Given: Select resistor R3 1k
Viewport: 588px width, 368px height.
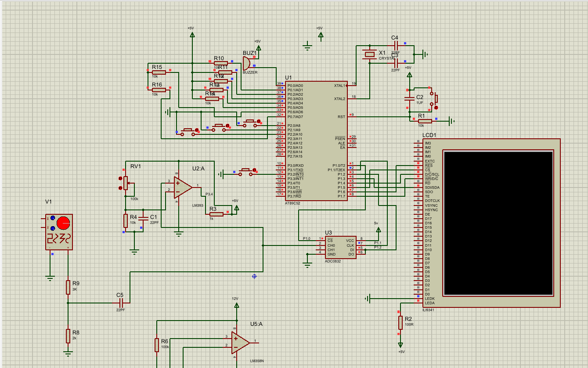Looking at the screenshot, I should (217, 214).
